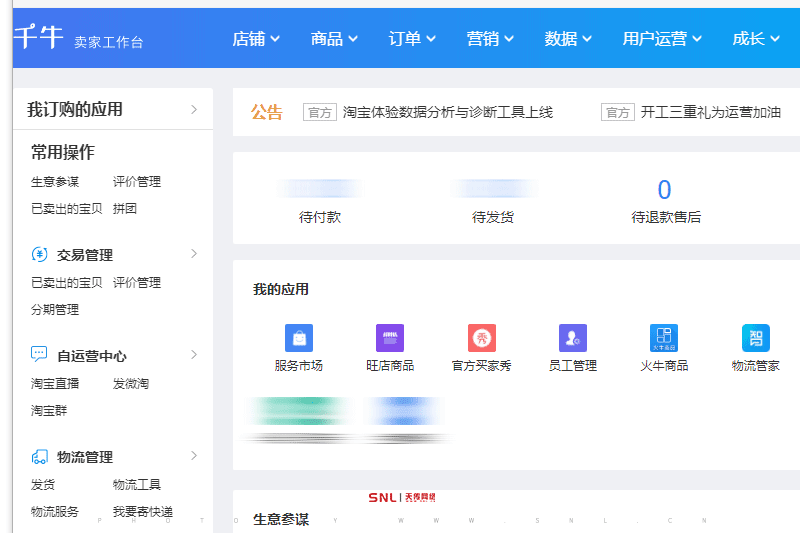The height and width of the screenshot is (533, 800).
Task: Go to 分期管理
Action: (x=55, y=310)
